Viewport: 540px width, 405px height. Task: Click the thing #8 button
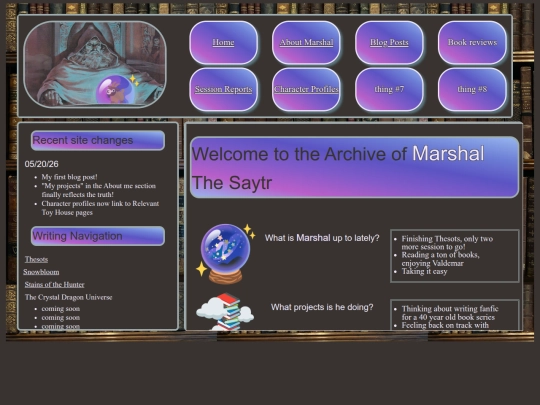[x=472, y=89]
